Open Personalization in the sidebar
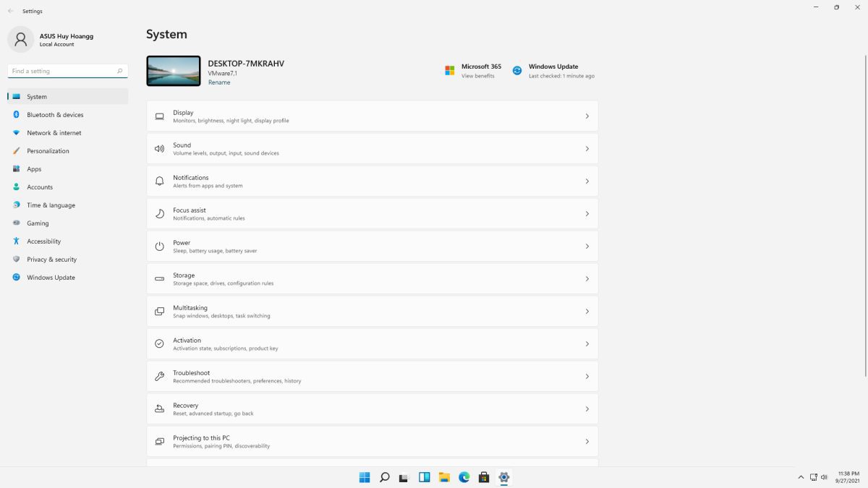The height and width of the screenshot is (488, 868). pyautogui.click(x=68, y=151)
